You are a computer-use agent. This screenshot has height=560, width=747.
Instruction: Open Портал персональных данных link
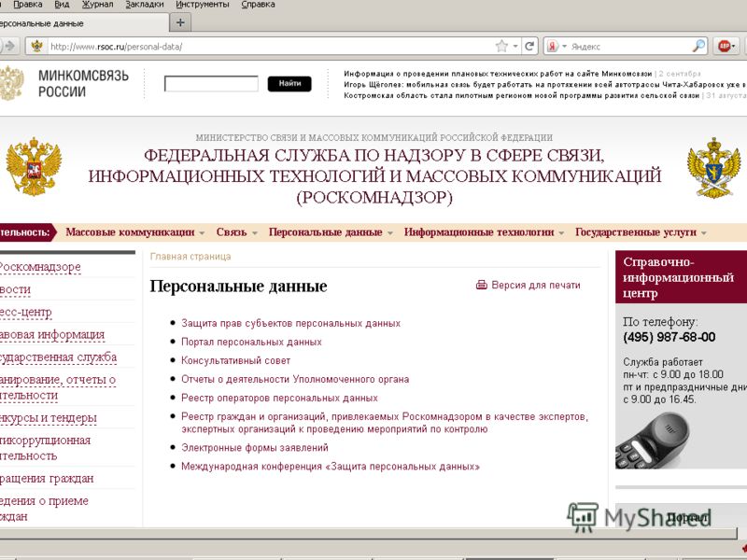pyautogui.click(x=251, y=342)
